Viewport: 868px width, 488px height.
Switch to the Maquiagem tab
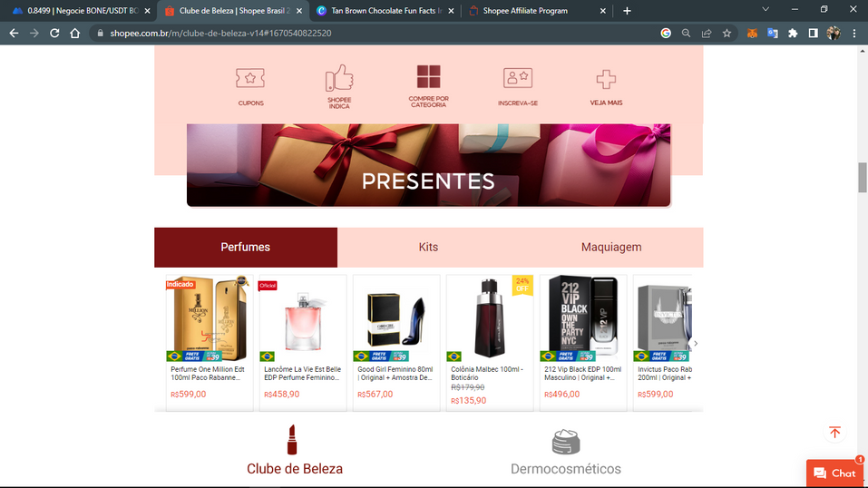point(611,247)
